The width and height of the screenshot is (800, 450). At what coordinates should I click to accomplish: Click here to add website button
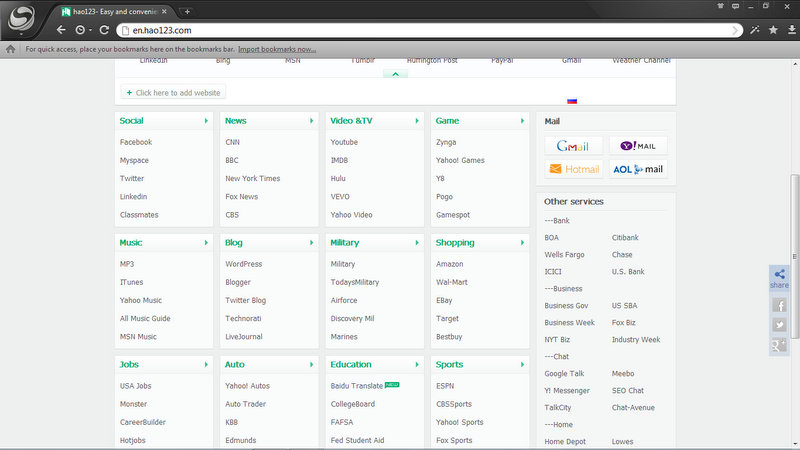173,92
